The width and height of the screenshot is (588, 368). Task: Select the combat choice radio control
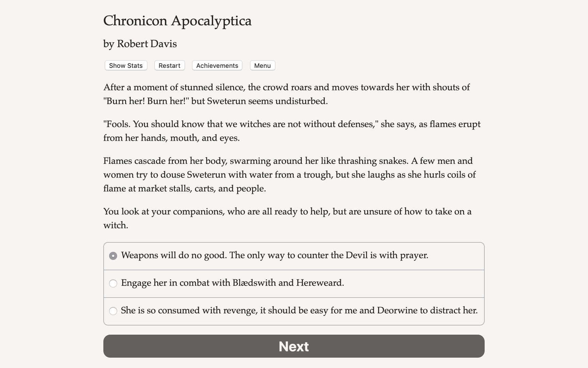pyautogui.click(x=113, y=283)
